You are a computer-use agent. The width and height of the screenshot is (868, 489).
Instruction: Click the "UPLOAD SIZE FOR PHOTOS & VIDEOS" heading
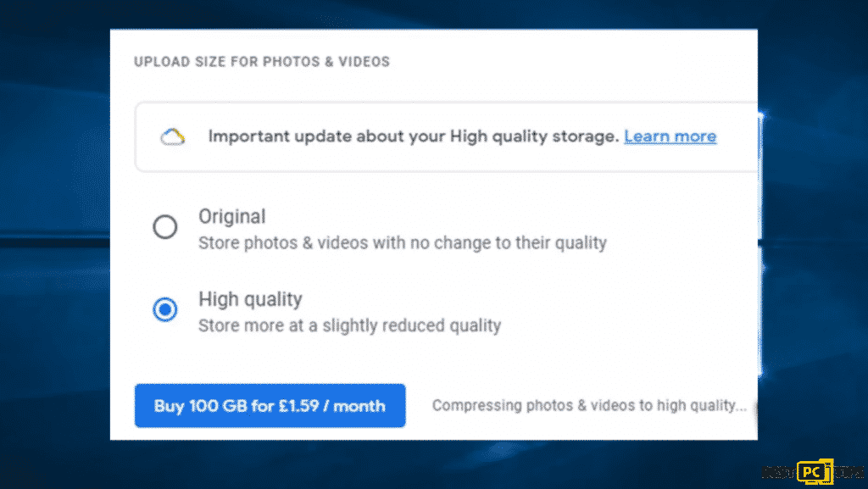(x=262, y=61)
